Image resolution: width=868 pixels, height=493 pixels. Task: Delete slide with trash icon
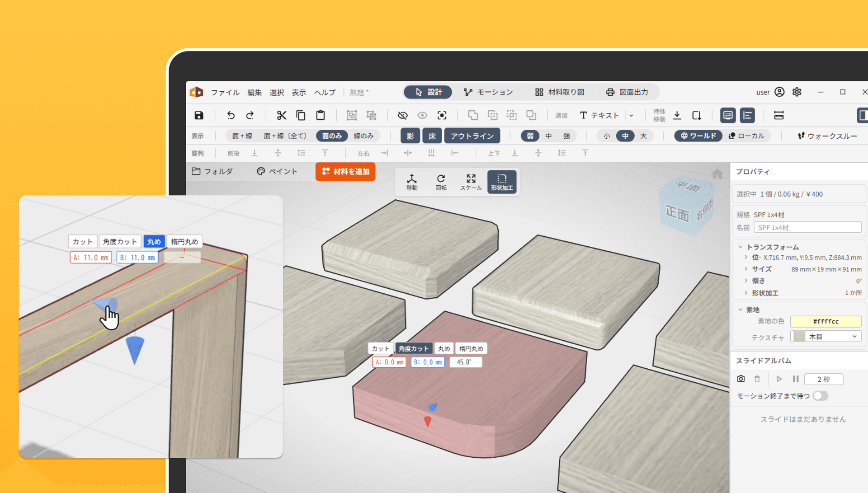pos(757,379)
